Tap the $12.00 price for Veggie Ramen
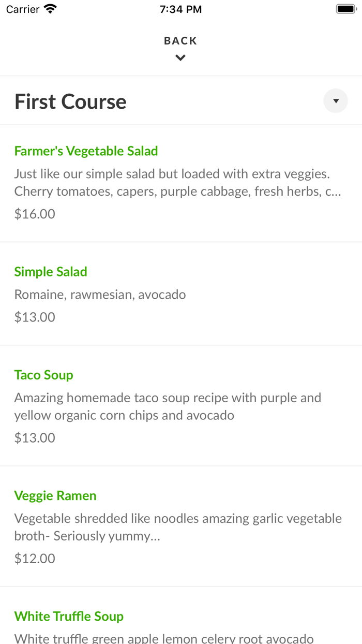Screen dimensions: 362x644 pos(34,558)
